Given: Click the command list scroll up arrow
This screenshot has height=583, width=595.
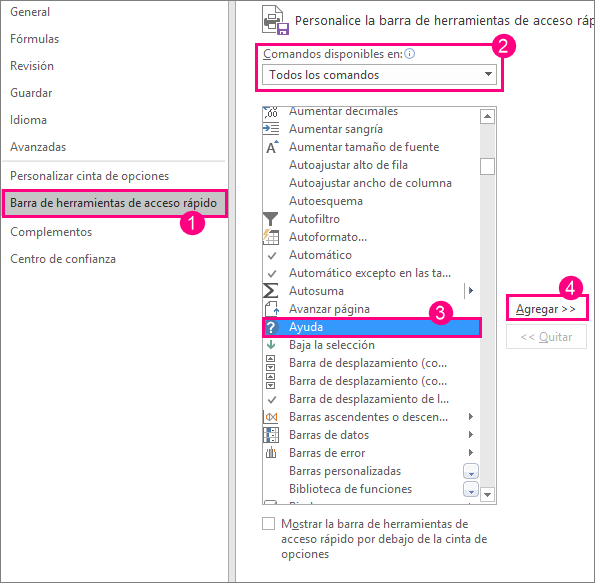Looking at the screenshot, I should tap(487, 116).
